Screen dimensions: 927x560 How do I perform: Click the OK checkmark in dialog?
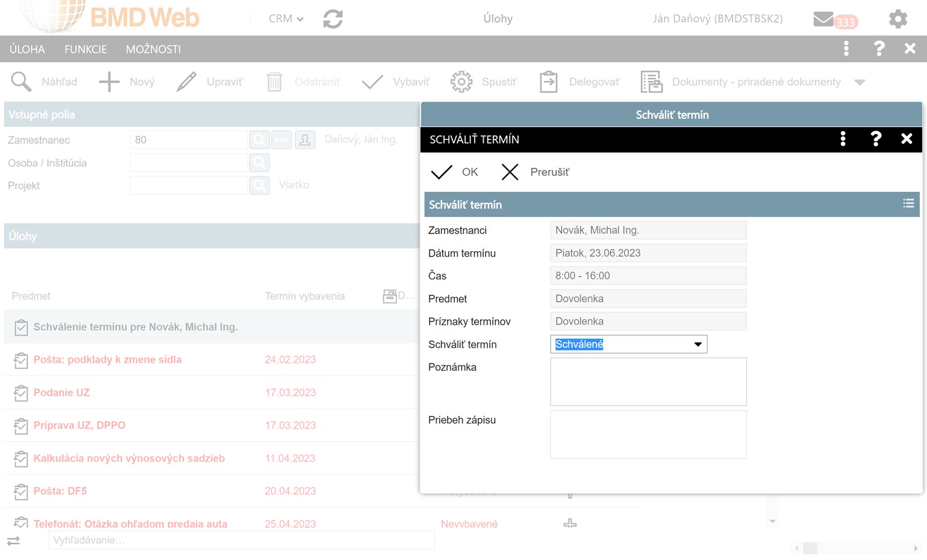442,172
